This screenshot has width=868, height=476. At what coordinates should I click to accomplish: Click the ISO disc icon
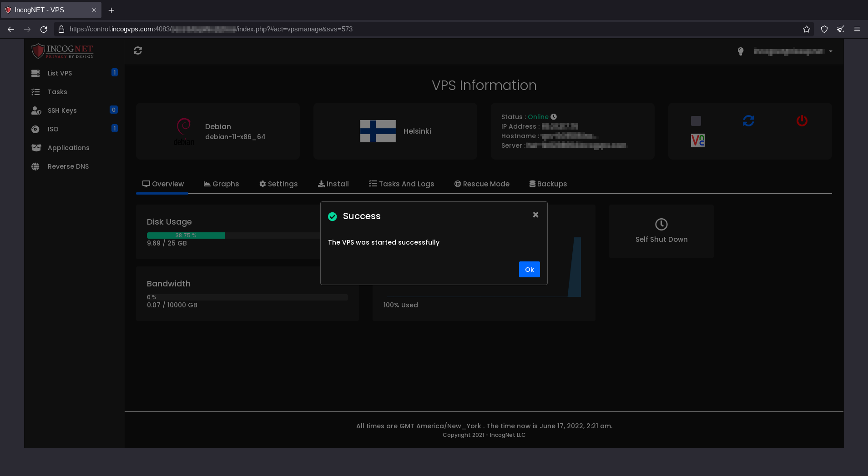[35, 129]
